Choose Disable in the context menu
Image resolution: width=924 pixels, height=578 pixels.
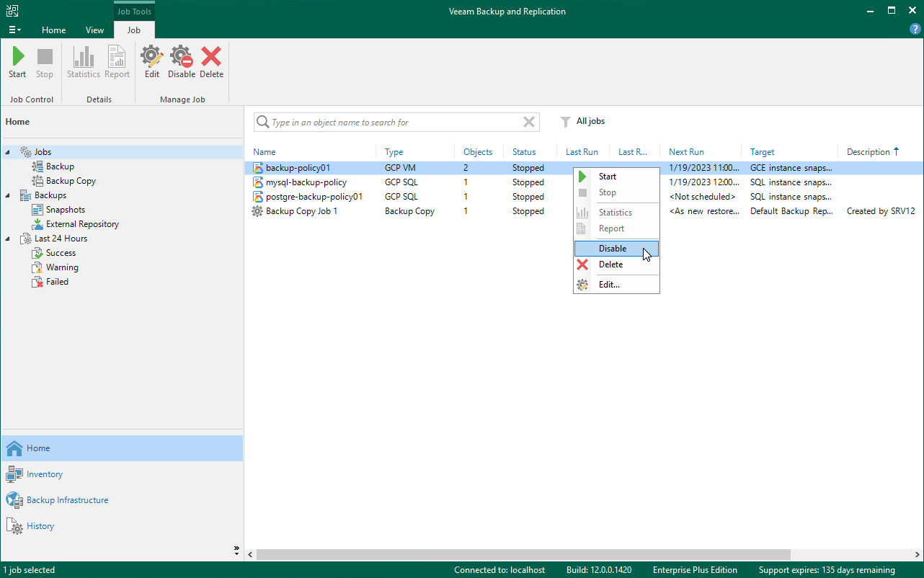pos(616,249)
